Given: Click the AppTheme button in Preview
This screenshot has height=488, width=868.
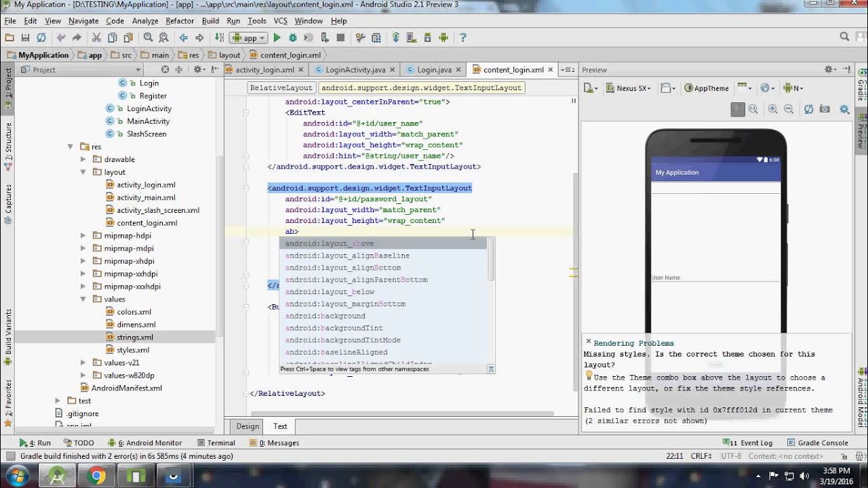Looking at the screenshot, I should (x=707, y=88).
